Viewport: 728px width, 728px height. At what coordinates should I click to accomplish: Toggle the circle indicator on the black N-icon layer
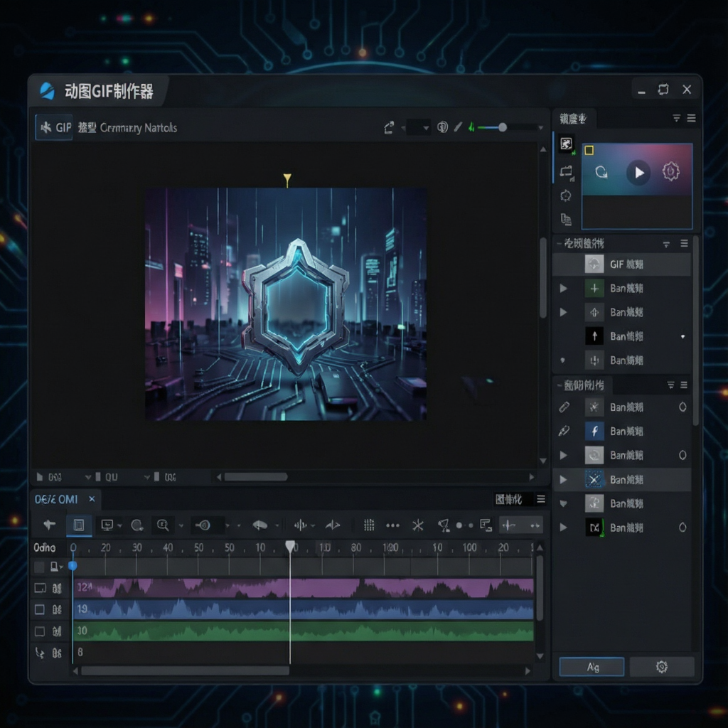pyautogui.click(x=682, y=528)
